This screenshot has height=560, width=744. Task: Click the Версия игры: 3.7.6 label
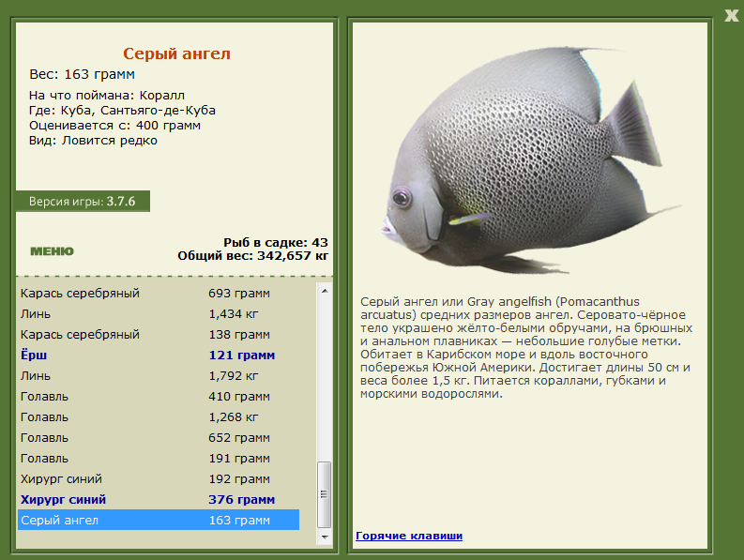point(82,202)
